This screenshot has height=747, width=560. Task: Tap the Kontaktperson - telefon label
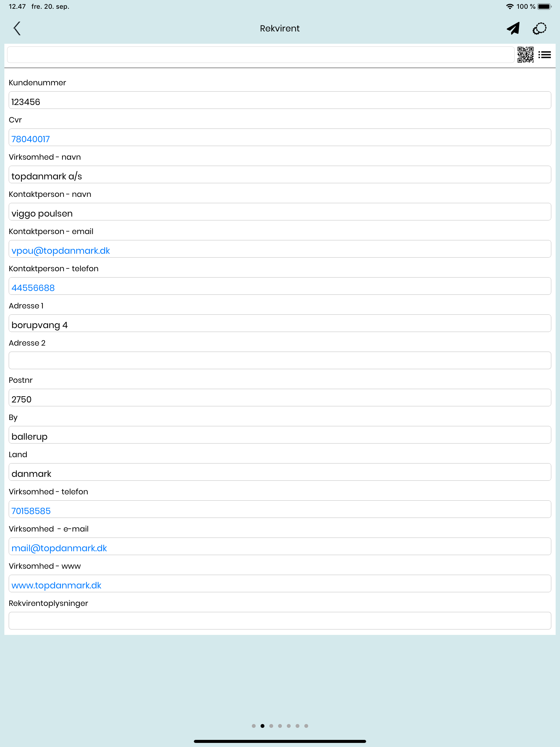pos(54,269)
